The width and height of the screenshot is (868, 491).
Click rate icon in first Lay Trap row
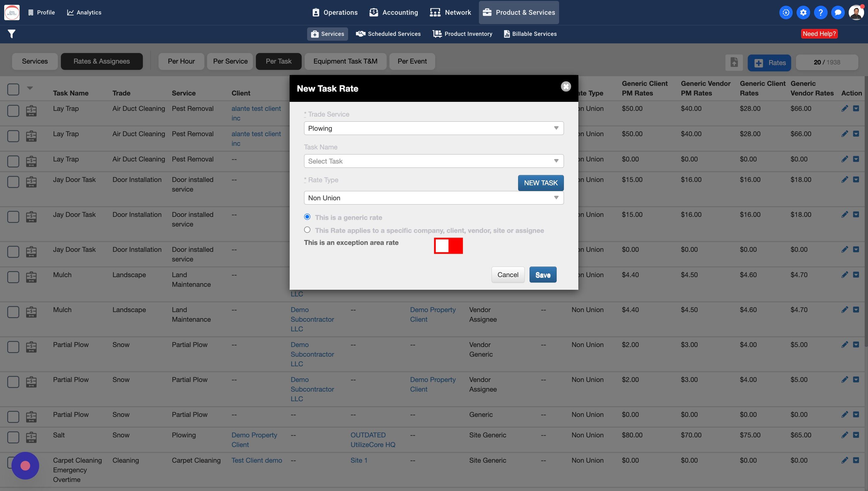point(31,111)
